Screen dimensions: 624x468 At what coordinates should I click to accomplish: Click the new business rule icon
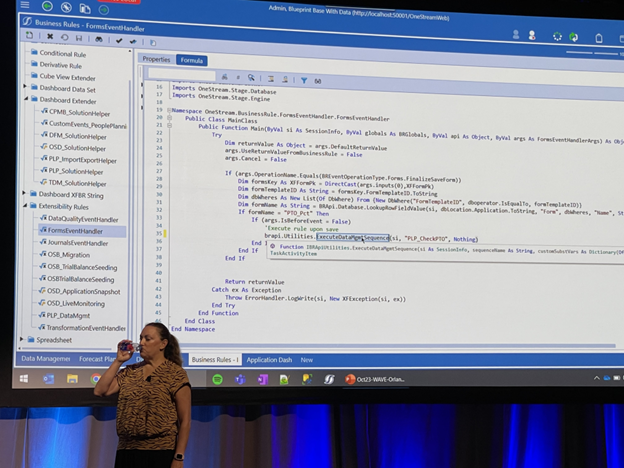30,35
